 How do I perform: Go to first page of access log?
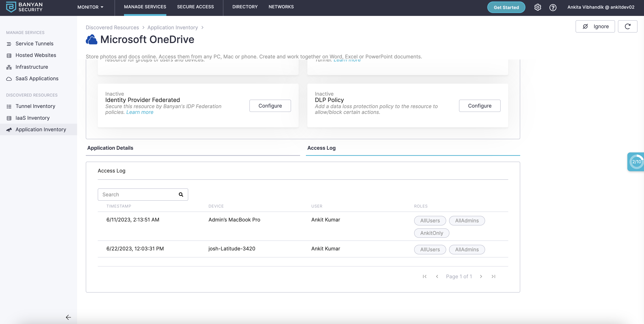tap(424, 276)
